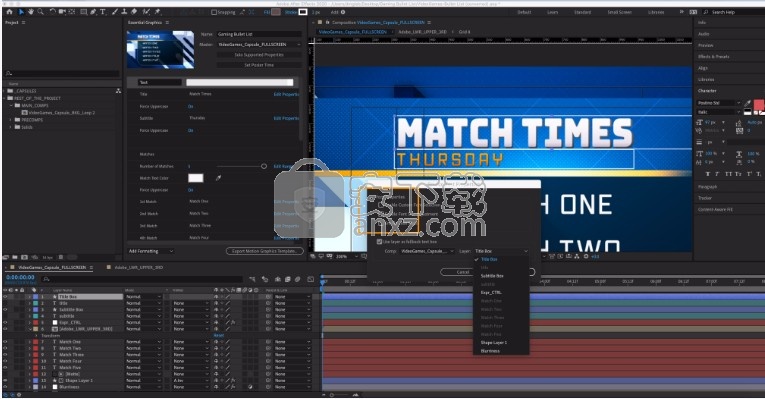The width and height of the screenshot is (765, 399).
Task: Select the Pan Behind anchor point tool
Action: pyautogui.click(x=72, y=12)
